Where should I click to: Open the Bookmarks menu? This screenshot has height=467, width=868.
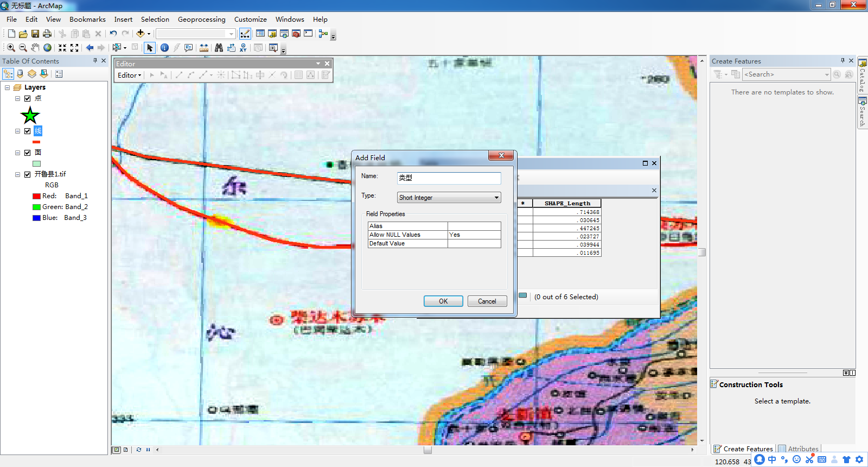(87, 20)
